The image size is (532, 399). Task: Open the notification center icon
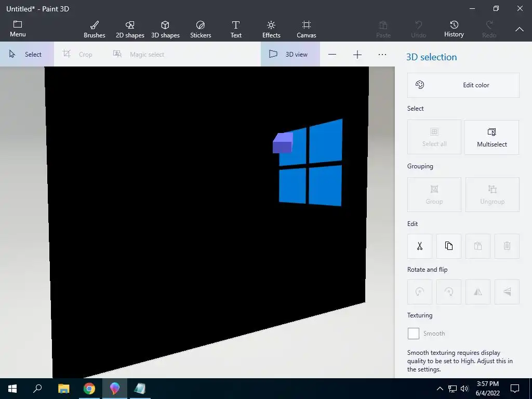coord(515,389)
